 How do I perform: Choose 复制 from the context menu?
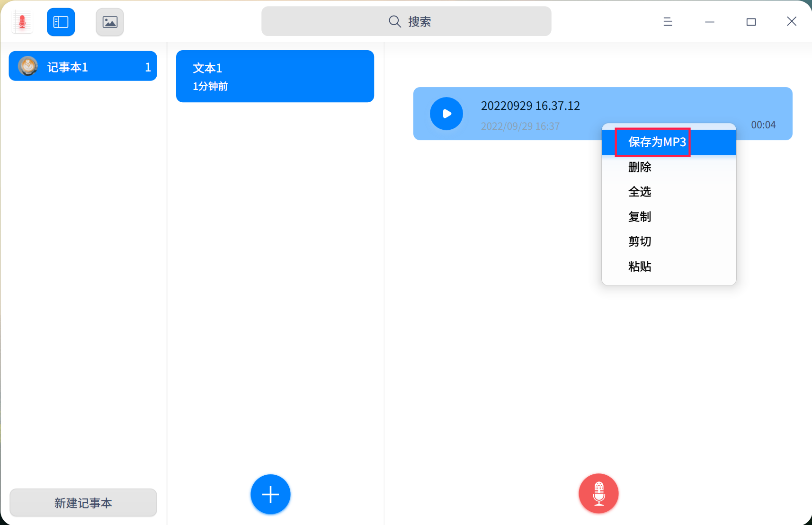click(640, 216)
